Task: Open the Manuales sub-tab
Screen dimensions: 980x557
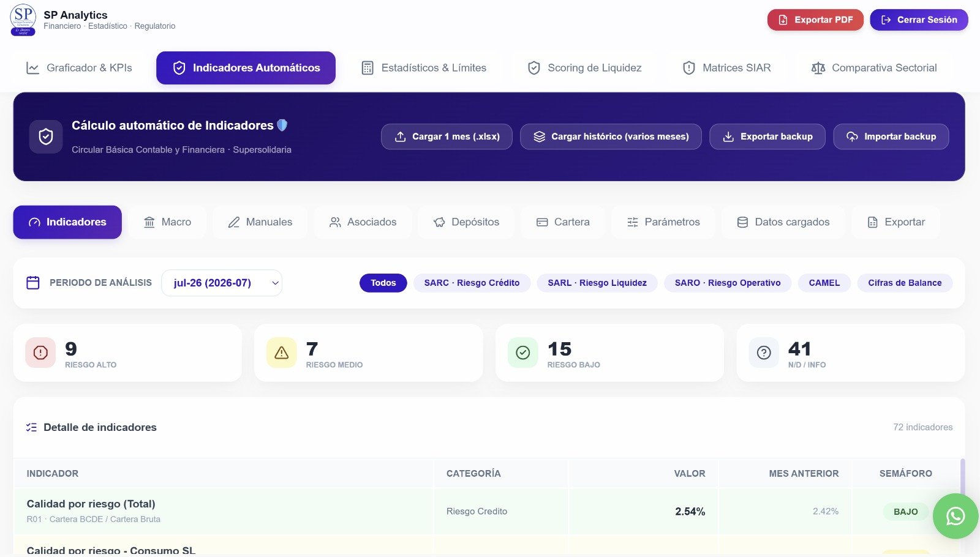Action: point(260,222)
